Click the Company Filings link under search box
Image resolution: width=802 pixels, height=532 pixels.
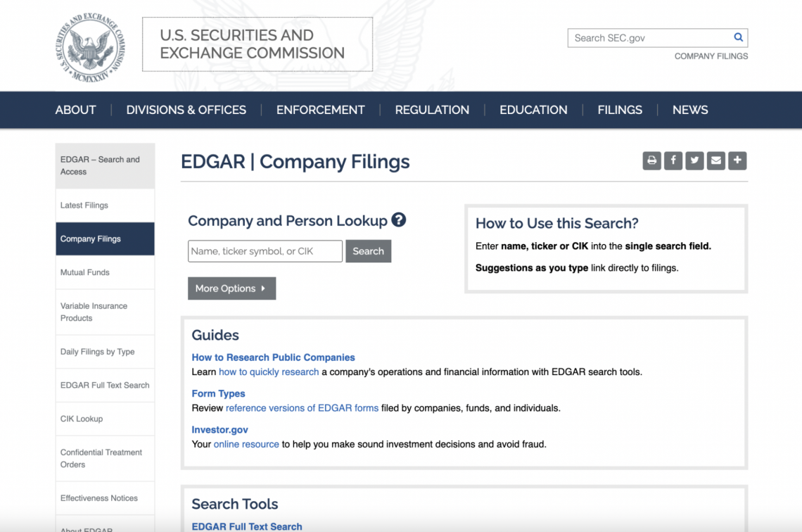[711, 56]
